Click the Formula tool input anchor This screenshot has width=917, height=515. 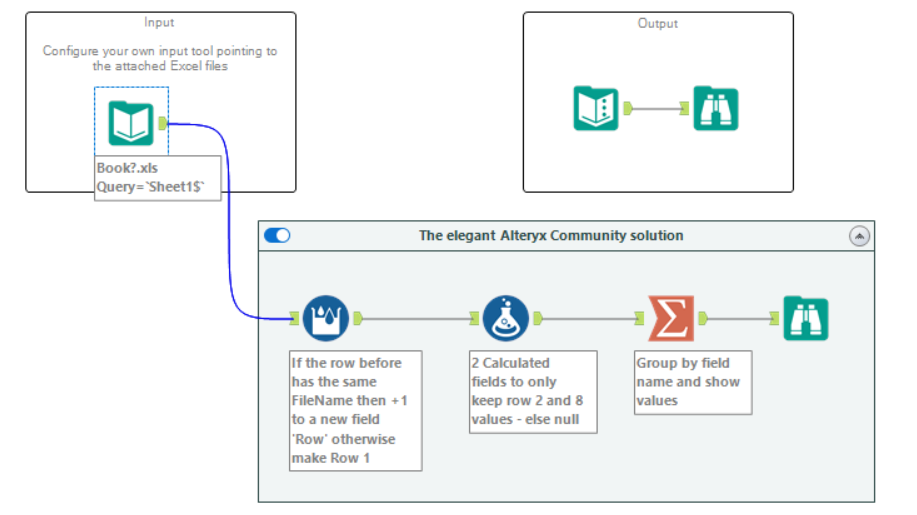[x=474, y=318]
